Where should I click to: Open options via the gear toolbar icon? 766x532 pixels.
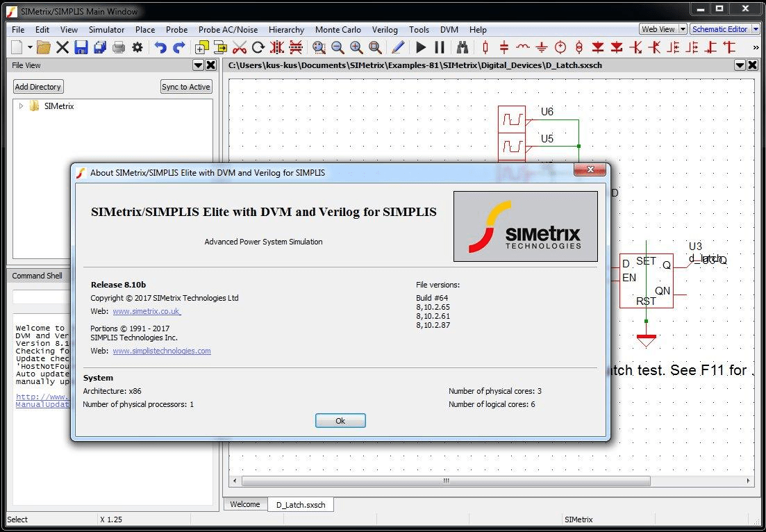click(x=138, y=47)
